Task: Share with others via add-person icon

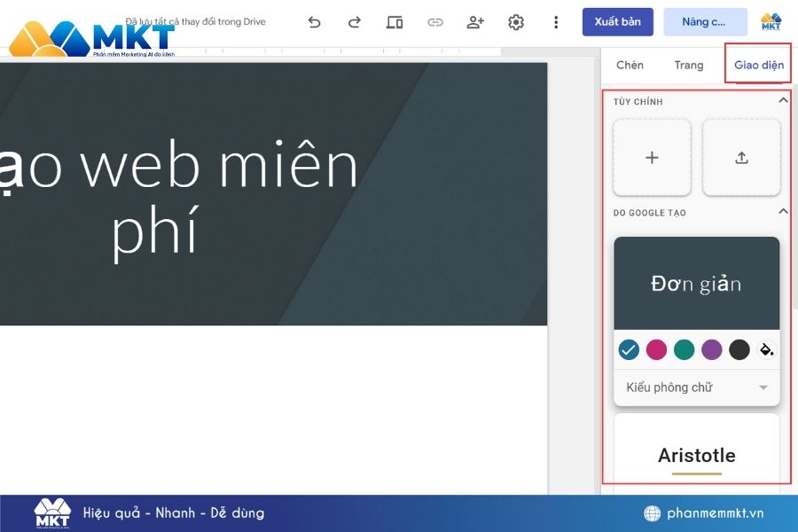Action: coord(475,22)
